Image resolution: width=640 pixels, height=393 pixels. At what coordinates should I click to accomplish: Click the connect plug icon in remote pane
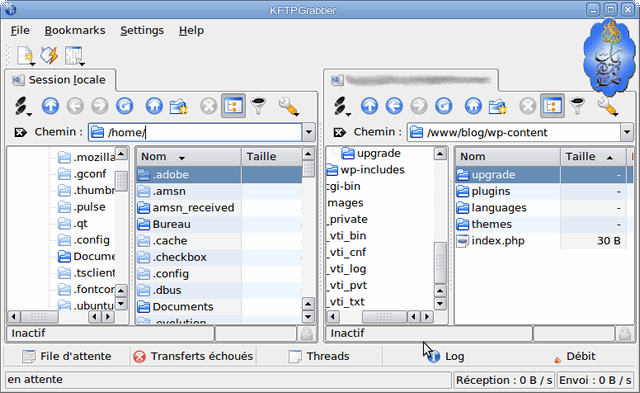(x=342, y=106)
